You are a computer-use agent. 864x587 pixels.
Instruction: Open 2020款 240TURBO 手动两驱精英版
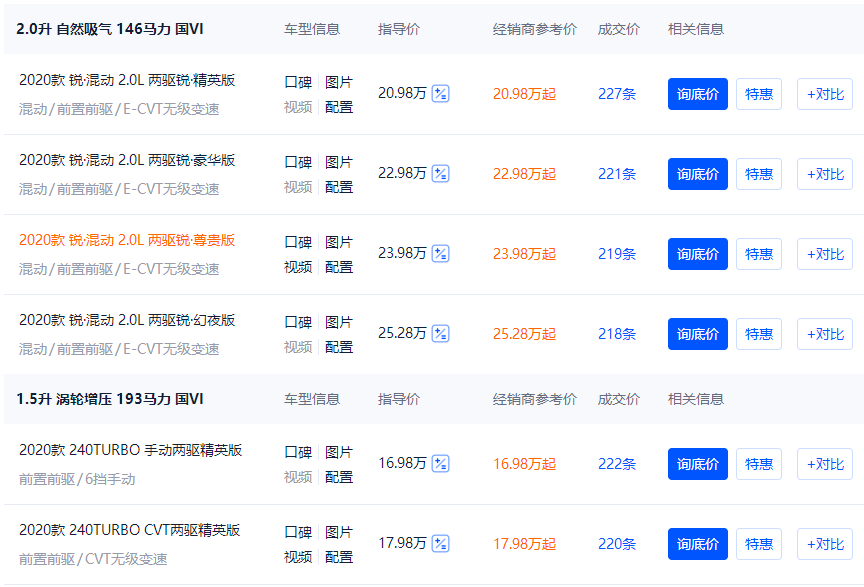(x=131, y=450)
